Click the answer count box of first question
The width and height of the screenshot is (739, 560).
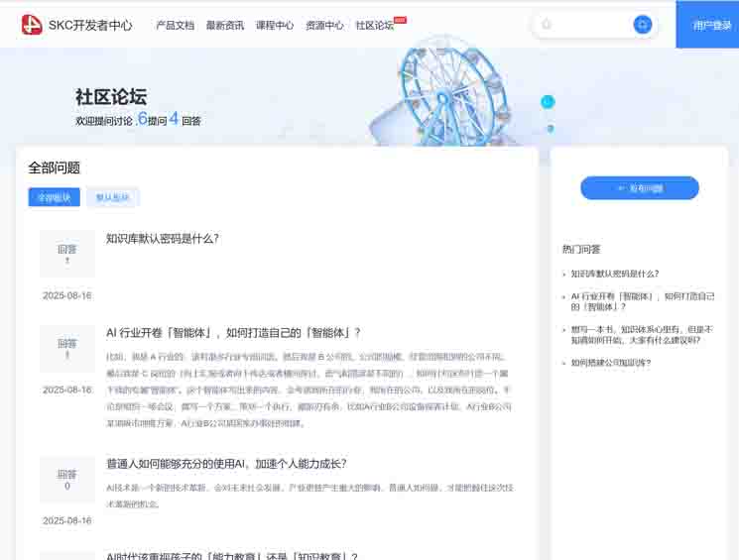pyautogui.click(x=67, y=255)
